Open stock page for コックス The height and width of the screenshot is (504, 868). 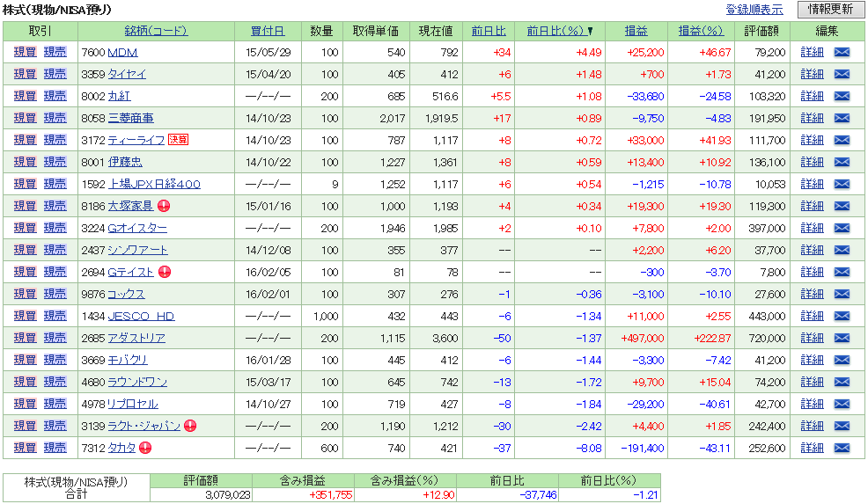click(126, 294)
